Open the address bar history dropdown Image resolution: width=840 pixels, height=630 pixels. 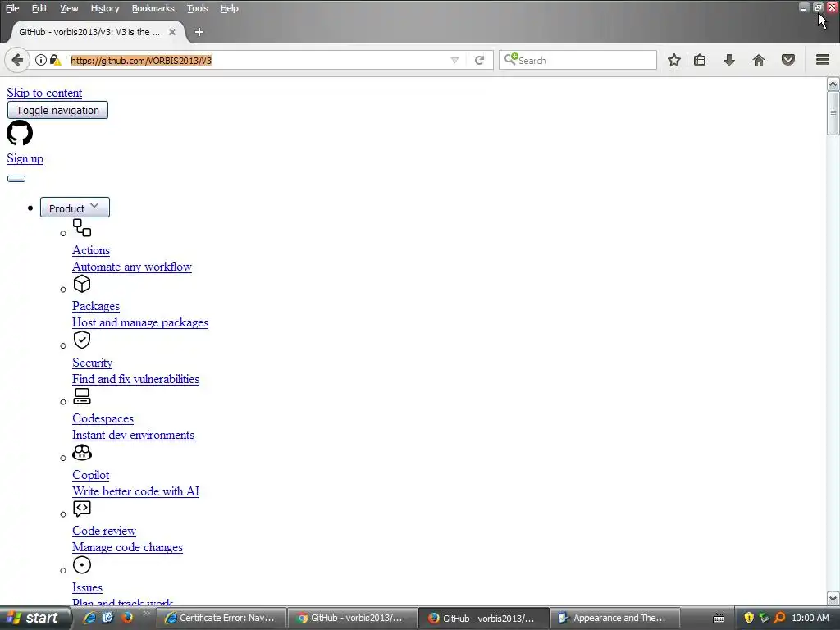coord(454,60)
